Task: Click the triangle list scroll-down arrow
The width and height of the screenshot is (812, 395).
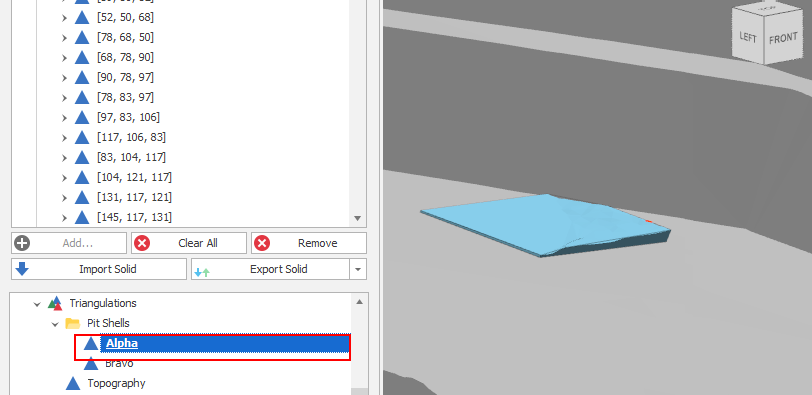Action: pos(357,218)
